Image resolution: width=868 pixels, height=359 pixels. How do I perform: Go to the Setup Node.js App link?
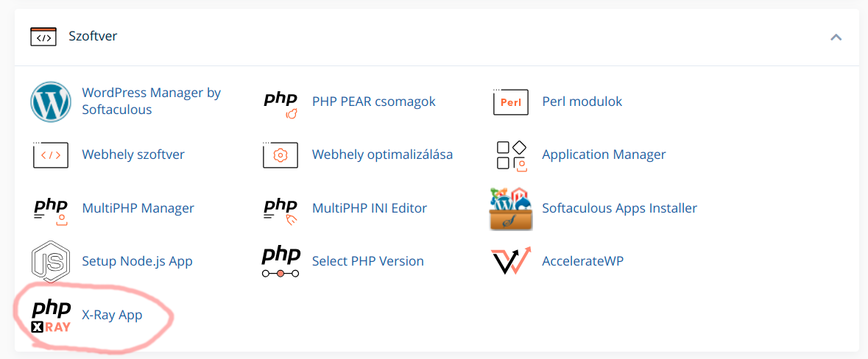coord(137,261)
